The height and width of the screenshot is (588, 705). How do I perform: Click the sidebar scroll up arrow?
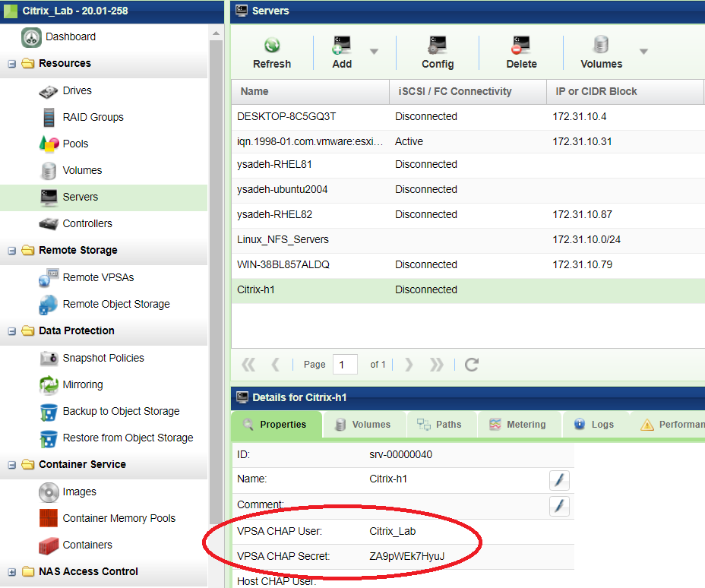tap(217, 33)
